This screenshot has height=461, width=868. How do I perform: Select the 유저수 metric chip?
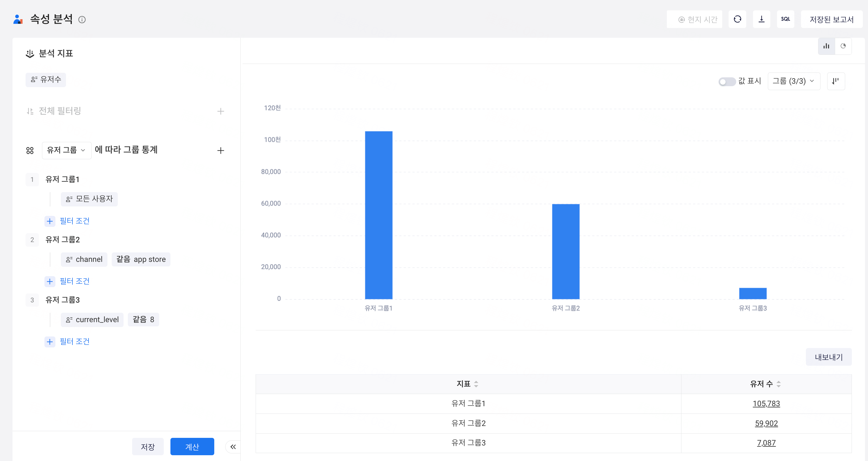pos(46,79)
